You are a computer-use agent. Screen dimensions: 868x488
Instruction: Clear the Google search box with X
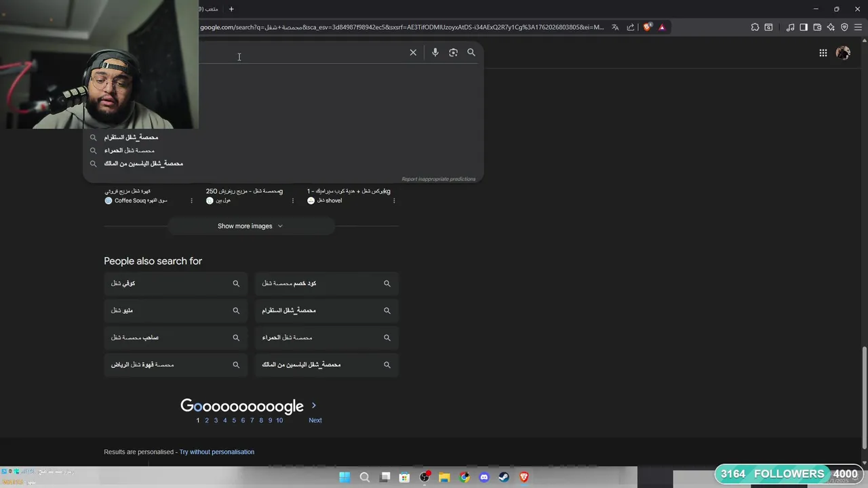(x=413, y=52)
